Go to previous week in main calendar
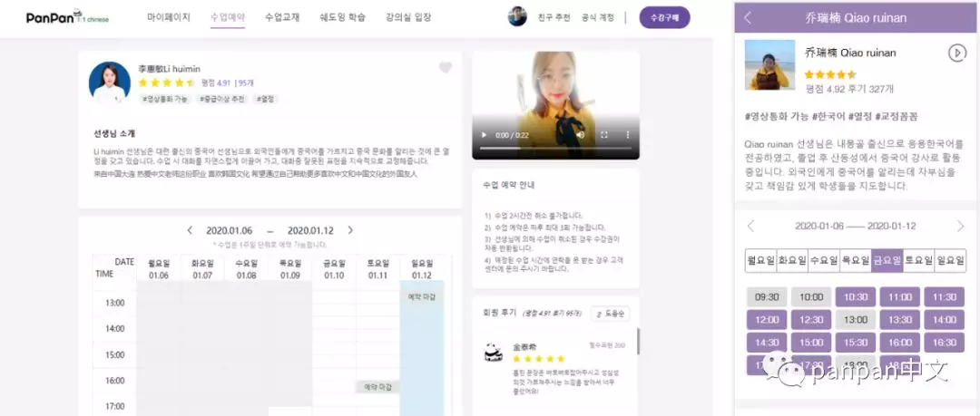Viewport: 980px width, 416px height. pyautogui.click(x=190, y=230)
